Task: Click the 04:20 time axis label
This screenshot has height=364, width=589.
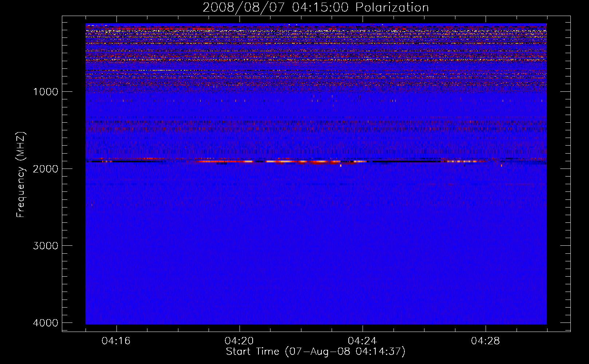Action: [239, 341]
